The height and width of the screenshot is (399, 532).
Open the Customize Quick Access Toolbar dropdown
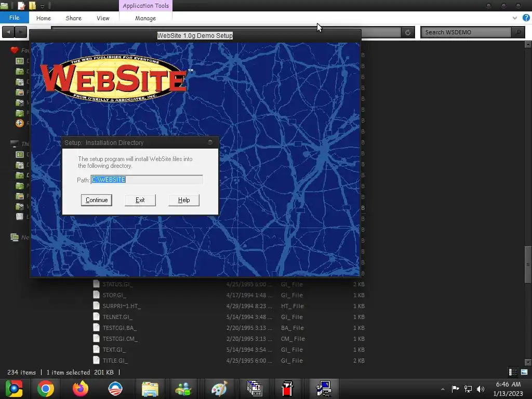[42, 6]
